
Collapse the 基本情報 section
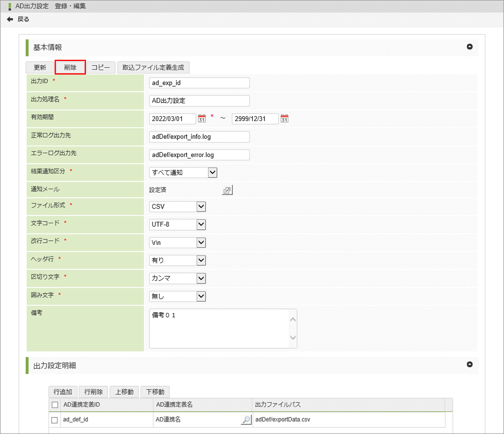(470, 47)
